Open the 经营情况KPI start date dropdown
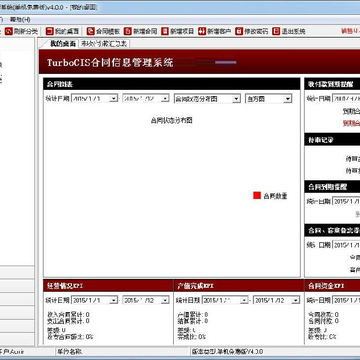 coord(114,300)
